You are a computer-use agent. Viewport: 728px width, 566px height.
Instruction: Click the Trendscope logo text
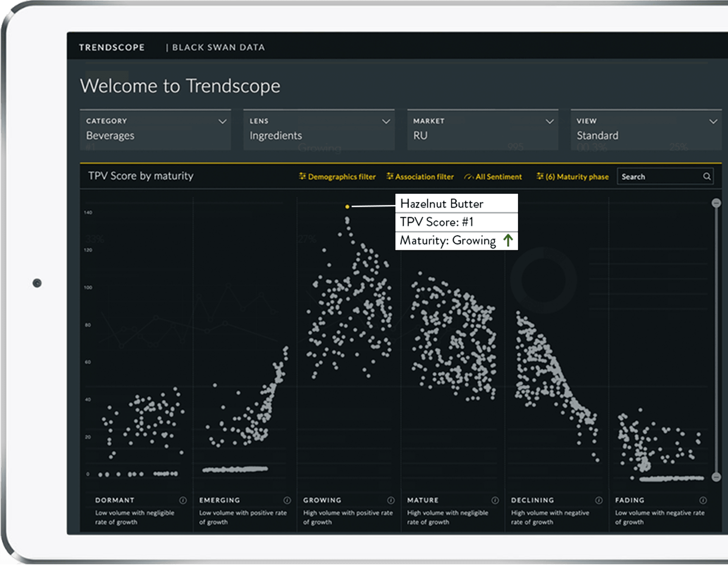pos(112,47)
